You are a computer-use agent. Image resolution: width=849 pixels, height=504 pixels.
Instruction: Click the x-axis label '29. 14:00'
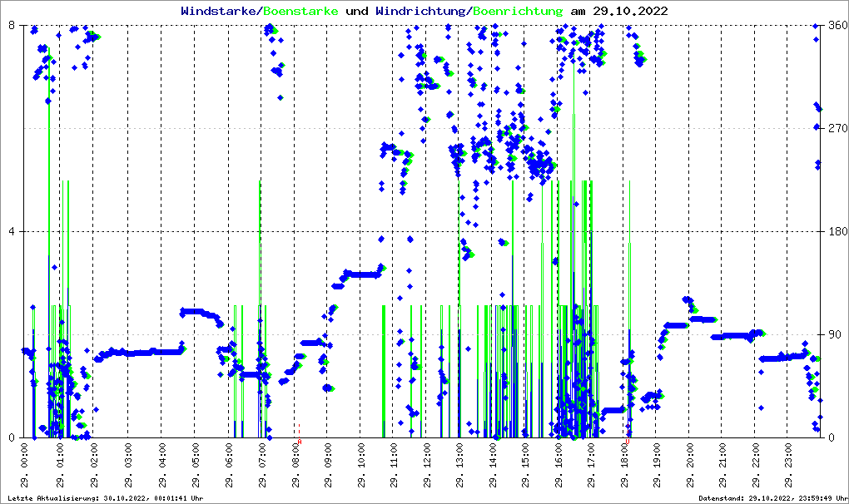tap(493, 465)
